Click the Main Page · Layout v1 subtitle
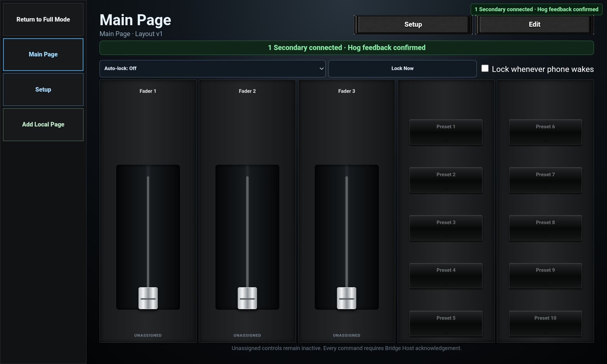607x364 pixels. click(131, 34)
